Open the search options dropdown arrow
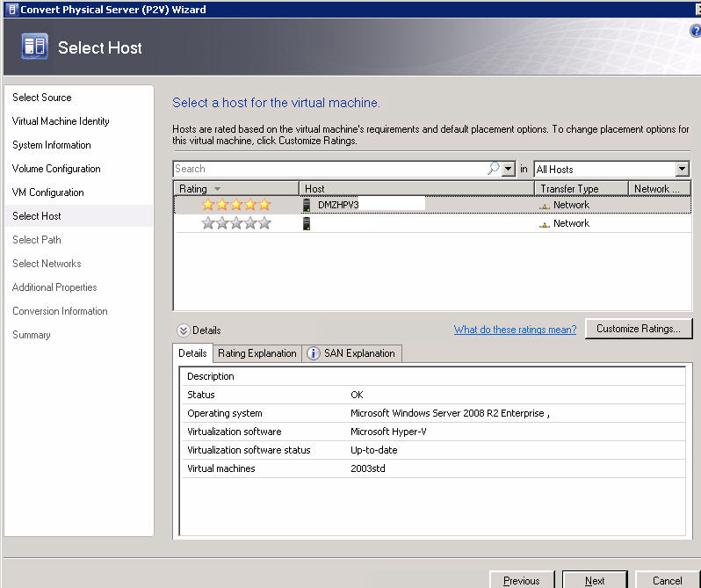The image size is (701, 588). pyautogui.click(x=509, y=169)
